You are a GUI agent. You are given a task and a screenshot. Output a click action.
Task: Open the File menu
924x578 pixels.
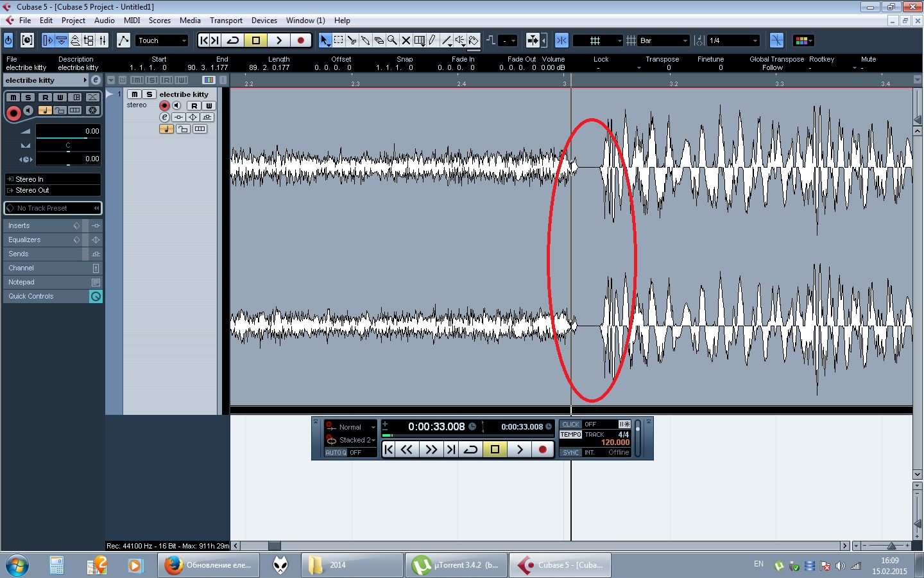click(25, 21)
